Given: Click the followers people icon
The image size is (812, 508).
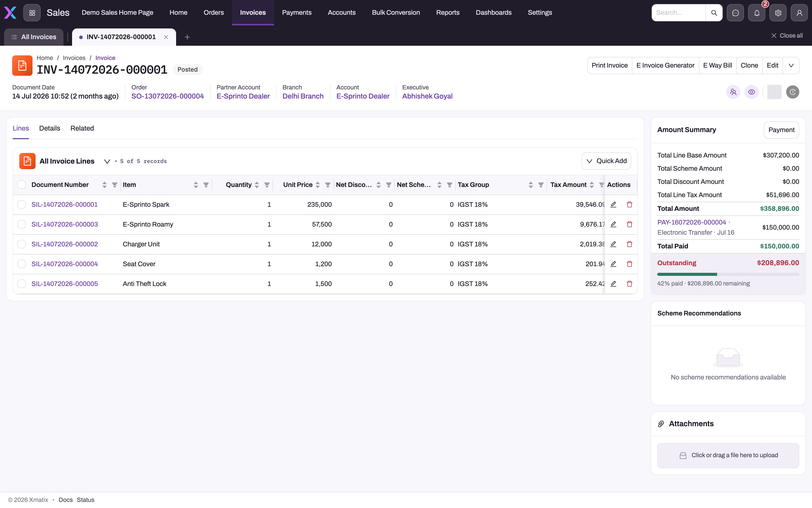Looking at the screenshot, I should point(733,92).
